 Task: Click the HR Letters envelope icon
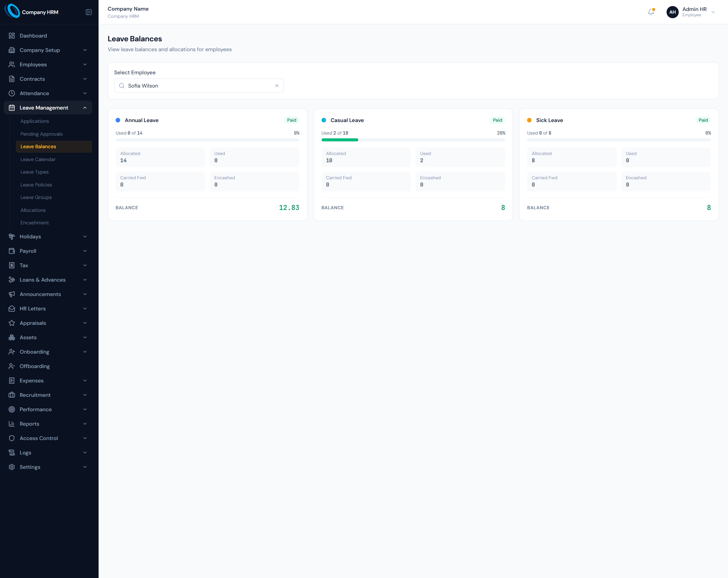click(x=12, y=309)
